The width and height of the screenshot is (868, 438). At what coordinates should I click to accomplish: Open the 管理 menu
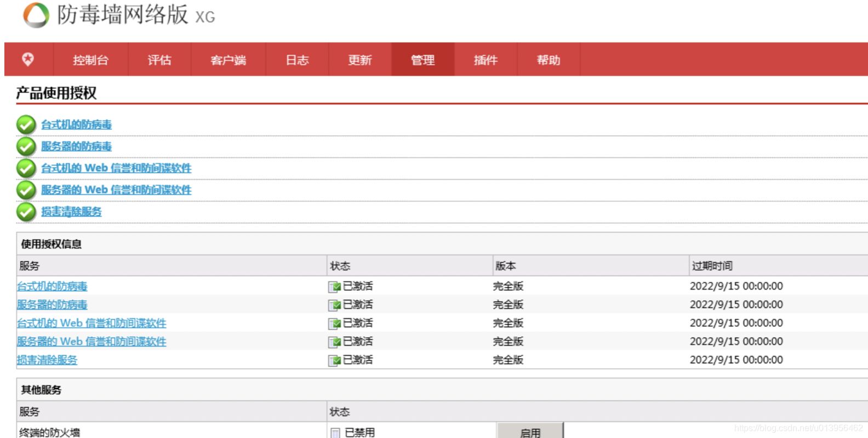[x=423, y=60]
